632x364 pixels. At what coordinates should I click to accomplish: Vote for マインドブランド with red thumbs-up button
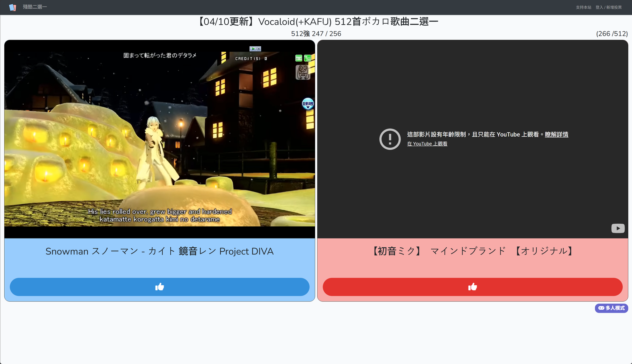472,287
